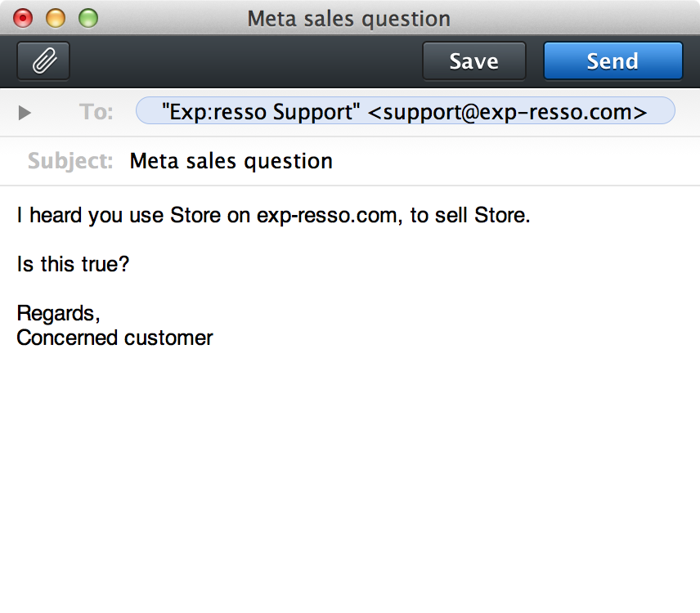Click on the 'Is this true?' line
The image size is (700, 613).
pos(73,264)
